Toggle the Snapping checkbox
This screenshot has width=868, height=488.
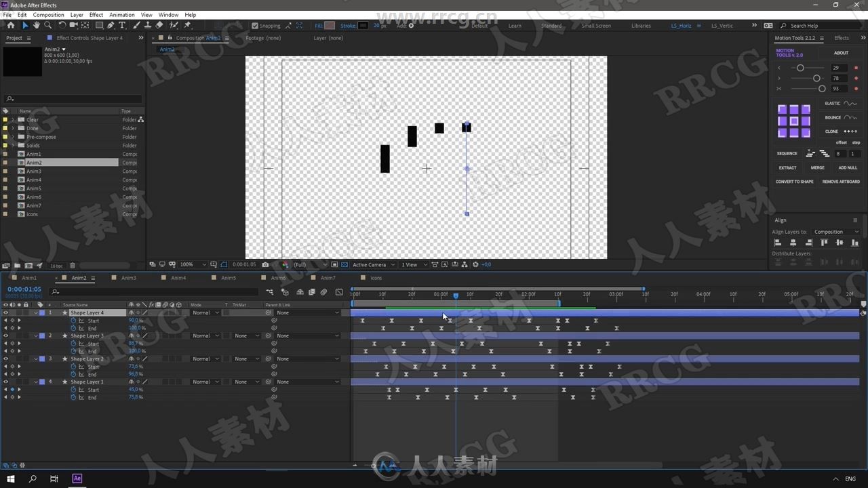tap(255, 26)
